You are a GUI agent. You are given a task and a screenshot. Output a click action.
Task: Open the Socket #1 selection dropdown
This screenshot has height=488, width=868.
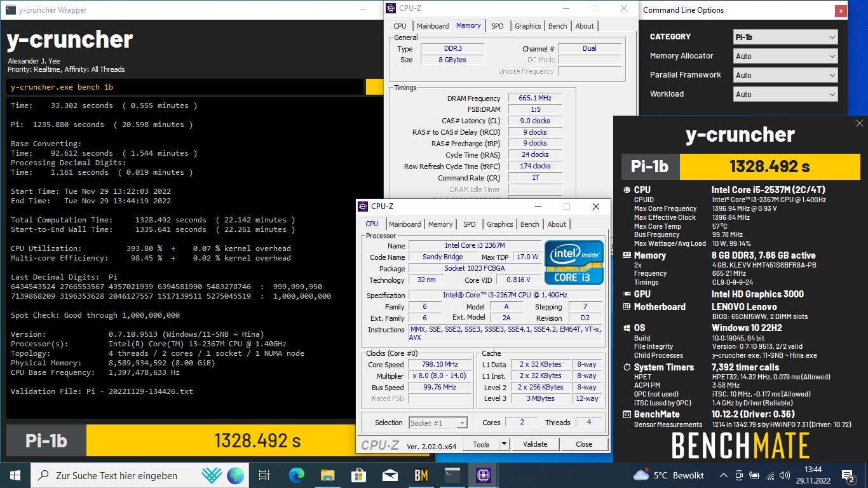coord(438,423)
